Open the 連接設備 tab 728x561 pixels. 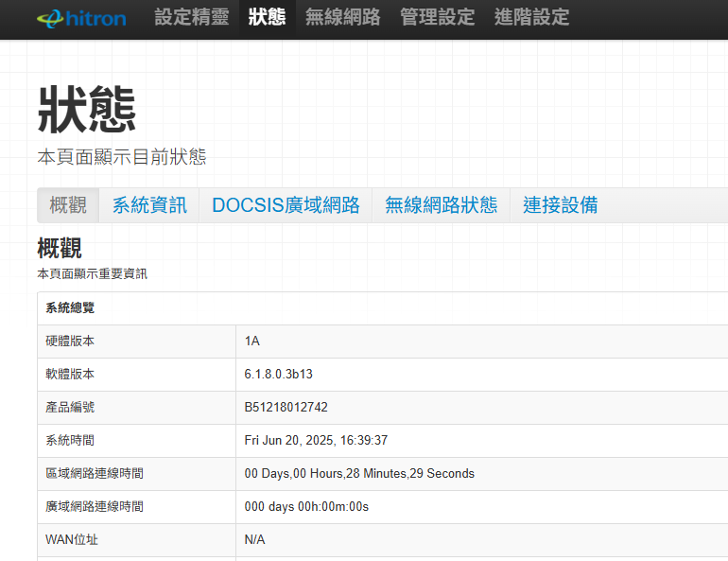pos(561,205)
